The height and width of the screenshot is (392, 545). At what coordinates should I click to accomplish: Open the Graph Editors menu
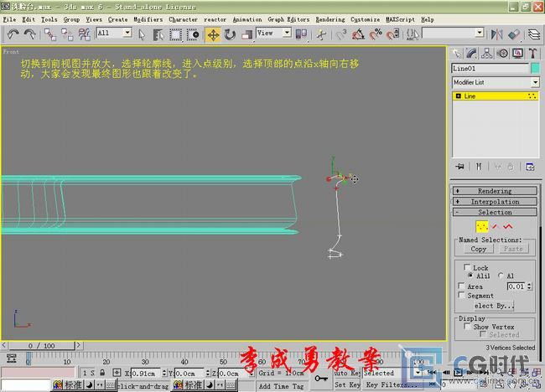pyautogui.click(x=288, y=19)
